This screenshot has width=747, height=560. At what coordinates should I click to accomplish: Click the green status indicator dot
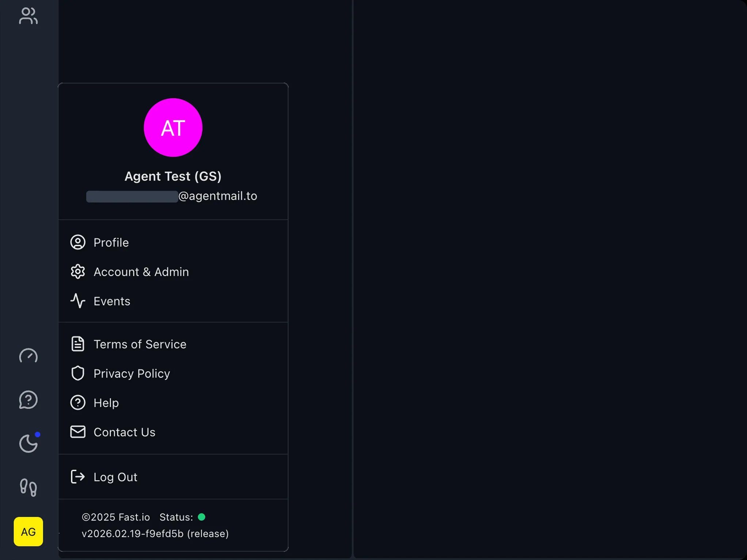[202, 517]
